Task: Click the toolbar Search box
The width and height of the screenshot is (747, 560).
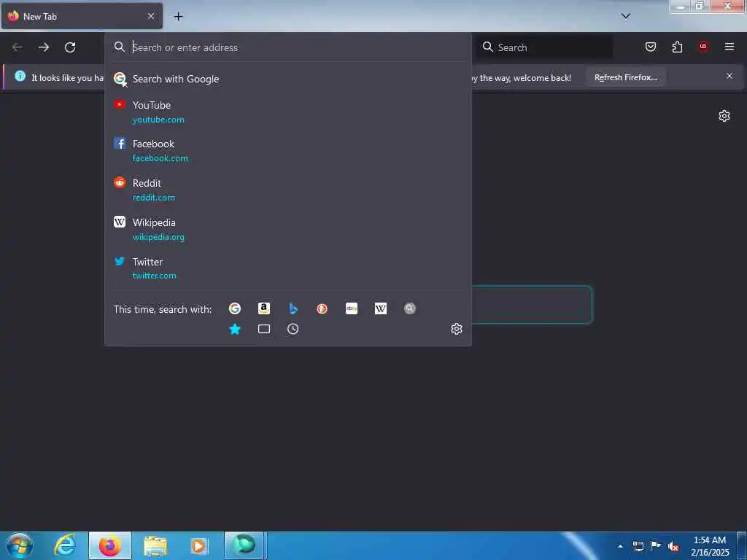Action: pos(544,47)
